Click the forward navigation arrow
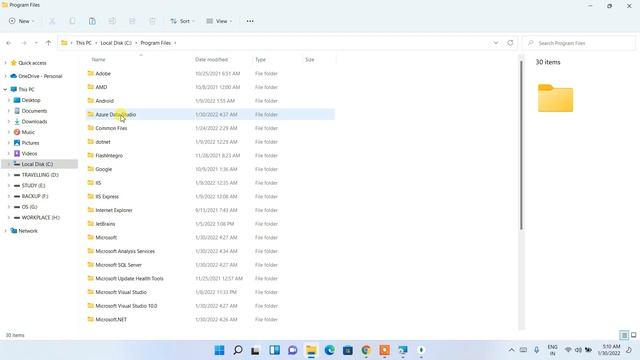The height and width of the screenshot is (360, 640). point(24,43)
